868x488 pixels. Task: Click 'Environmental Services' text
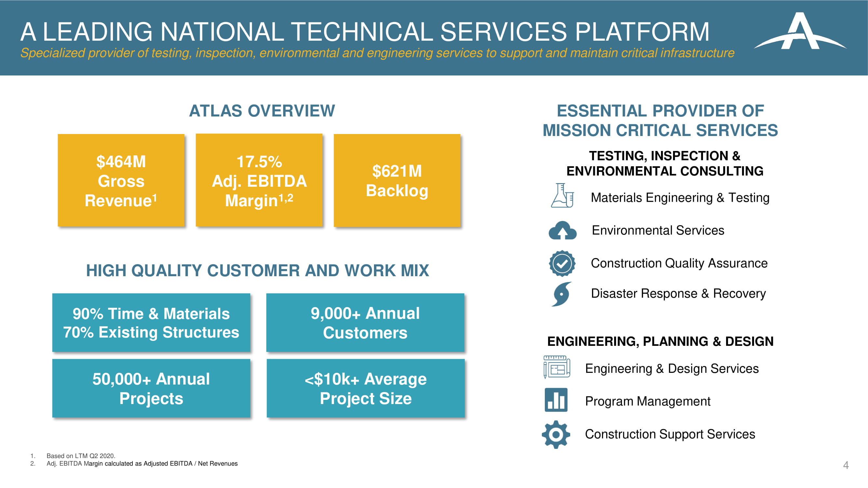(x=658, y=230)
